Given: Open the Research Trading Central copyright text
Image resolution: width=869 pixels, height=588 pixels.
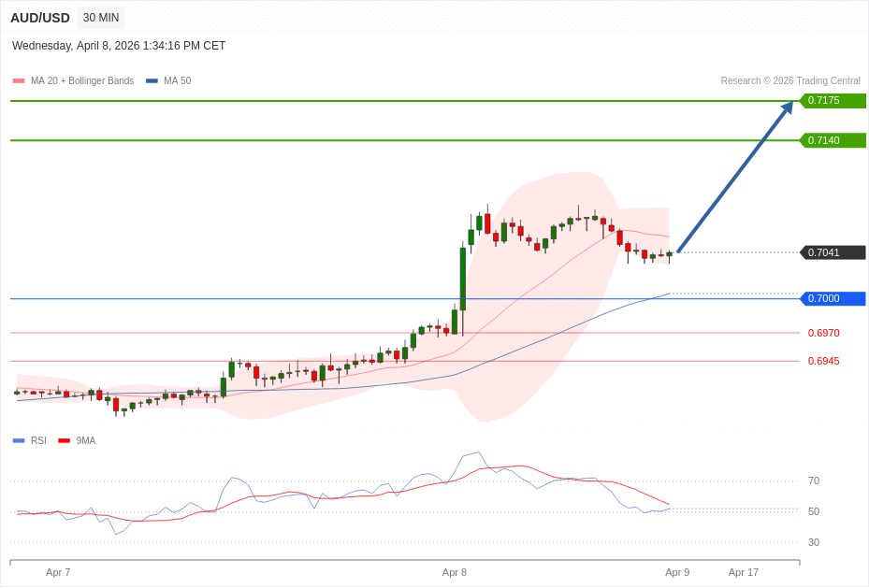Looking at the screenshot, I should click(x=789, y=81).
